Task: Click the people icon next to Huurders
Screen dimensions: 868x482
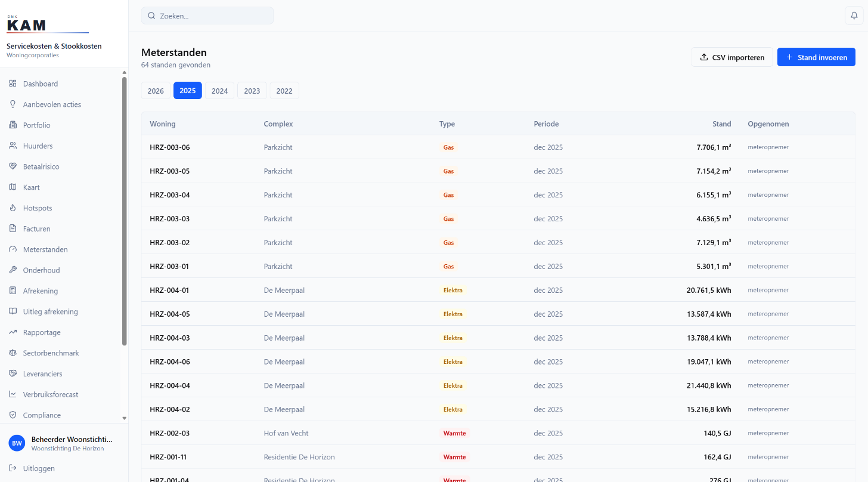Action: pyautogui.click(x=13, y=146)
